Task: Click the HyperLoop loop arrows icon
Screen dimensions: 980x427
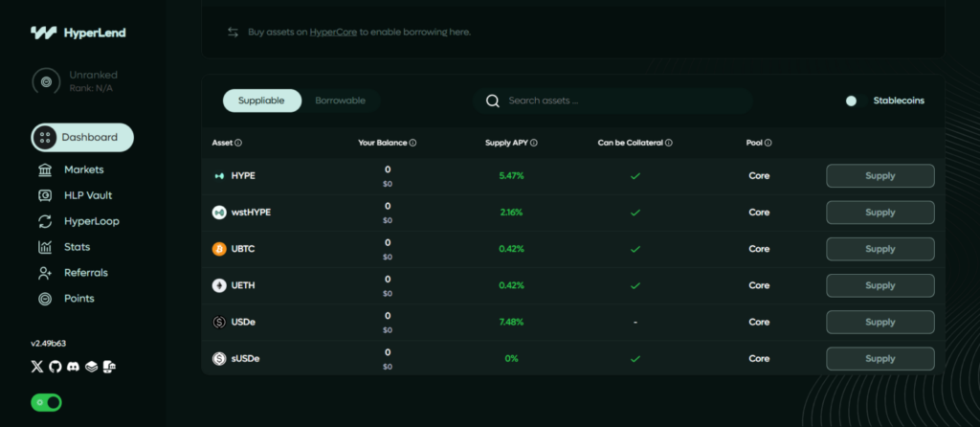Action: [45, 221]
